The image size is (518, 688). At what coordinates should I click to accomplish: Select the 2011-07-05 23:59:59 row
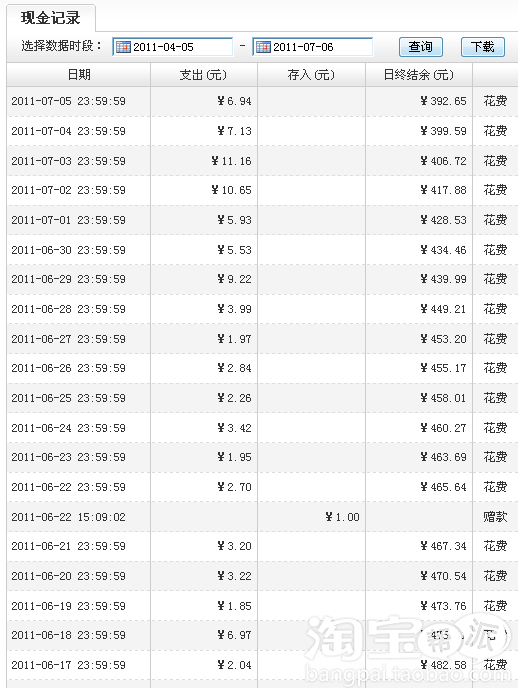262,101
